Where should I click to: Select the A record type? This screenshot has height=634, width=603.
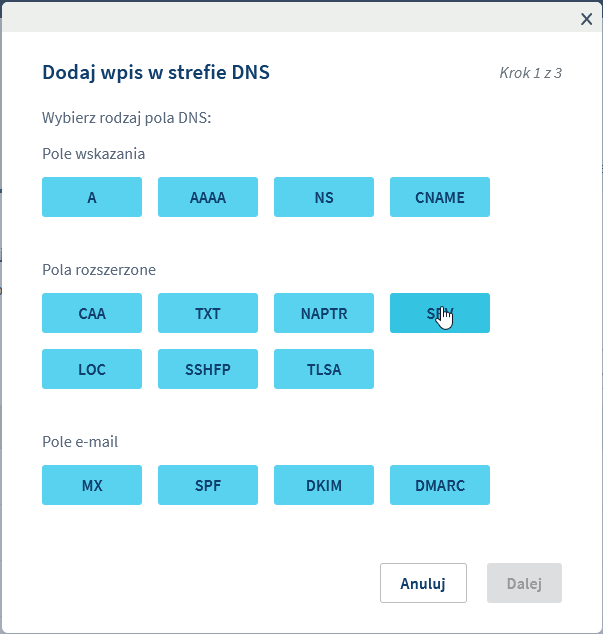(x=92, y=197)
